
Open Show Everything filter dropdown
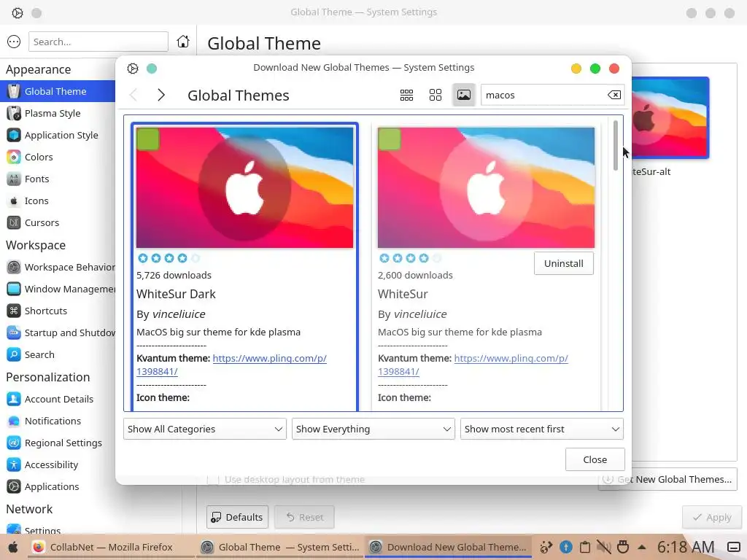(373, 429)
